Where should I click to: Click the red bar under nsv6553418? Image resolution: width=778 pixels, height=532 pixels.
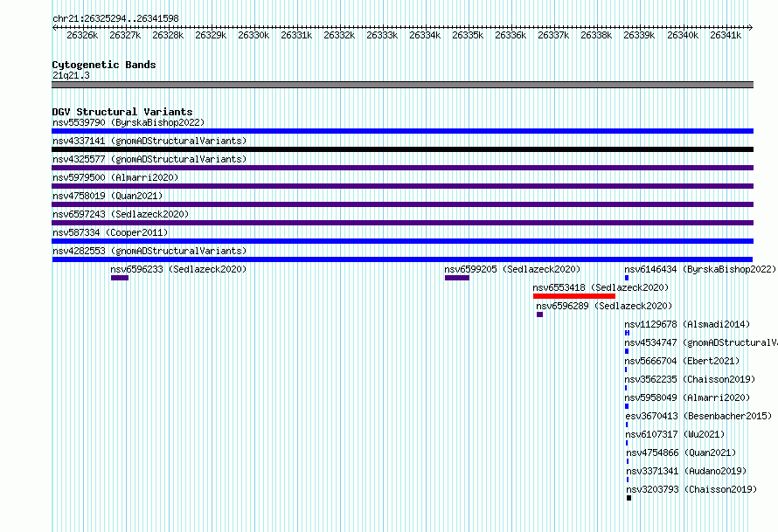pyautogui.click(x=574, y=296)
